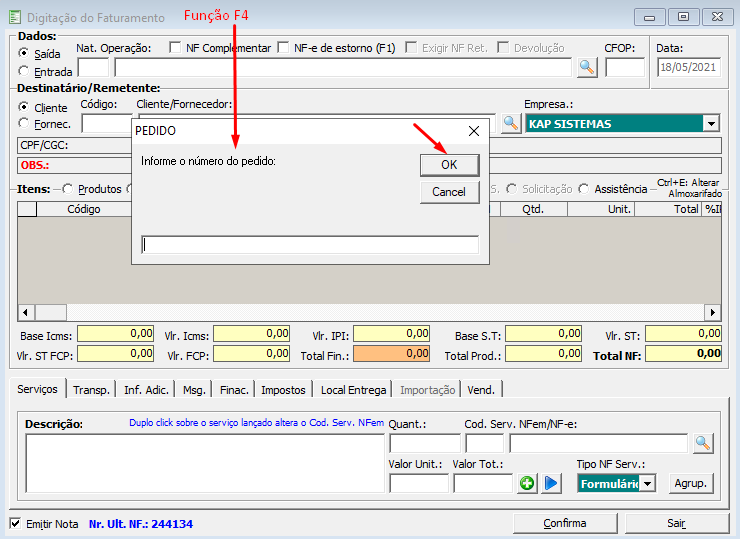Select the Fornec. radio button
Image resolution: width=740 pixels, height=539 pixels.
click(23, 123)
